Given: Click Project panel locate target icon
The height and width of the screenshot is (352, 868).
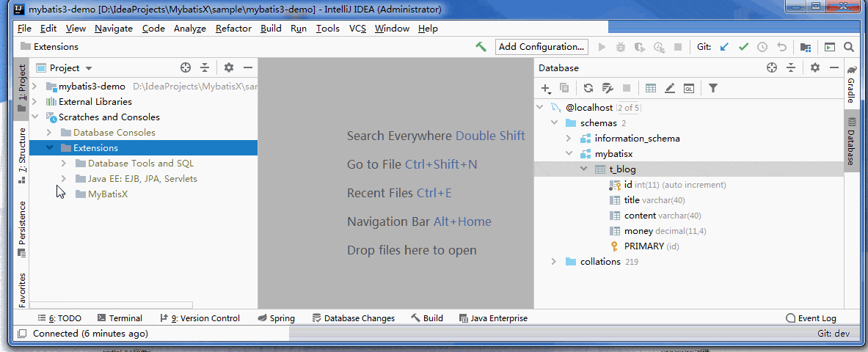Looking at the screenshot, I should pos(186,67).
